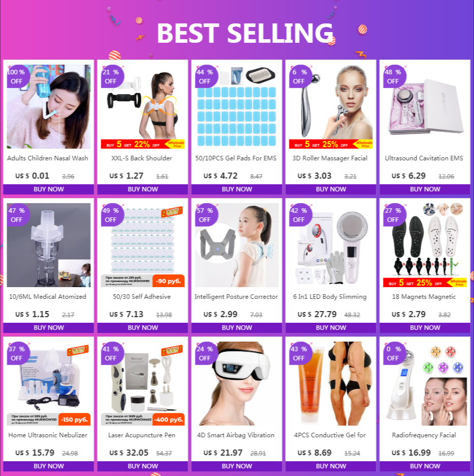474x476 pixels.
Task: Open the 50/10PCS Gel Pads For EMS title
Action: tap(236, 158)
